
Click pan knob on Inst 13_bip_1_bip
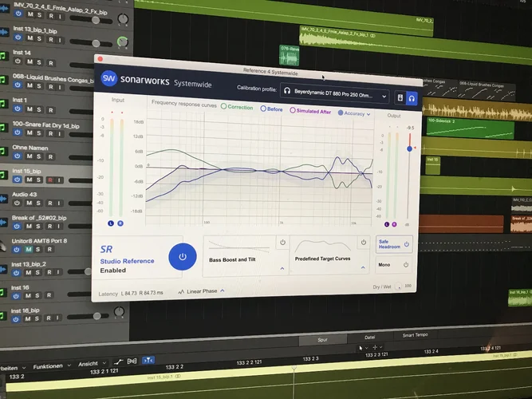point(123,41)
